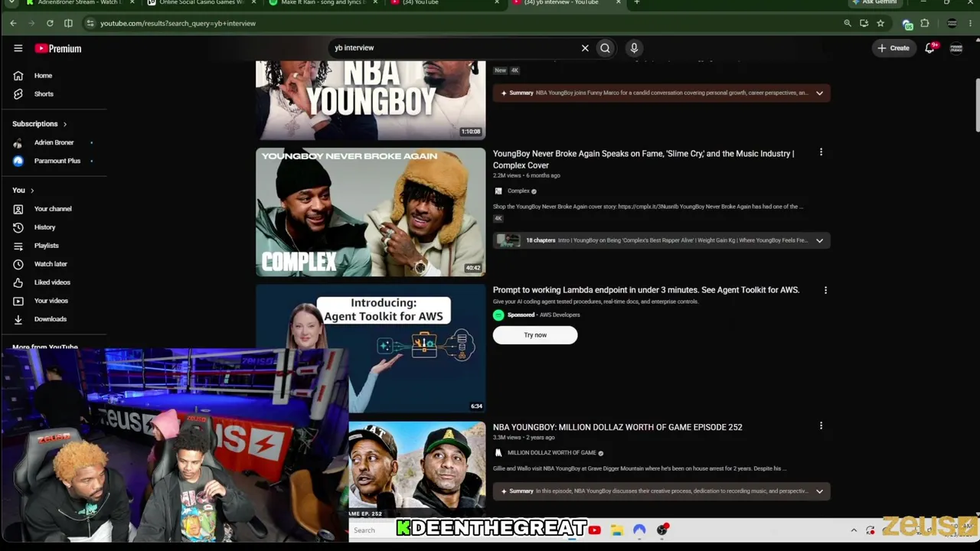Open the YouTube app in the taskbar
Image resolution: width=980 pixels, height=551 pixels.
(595, 530)
